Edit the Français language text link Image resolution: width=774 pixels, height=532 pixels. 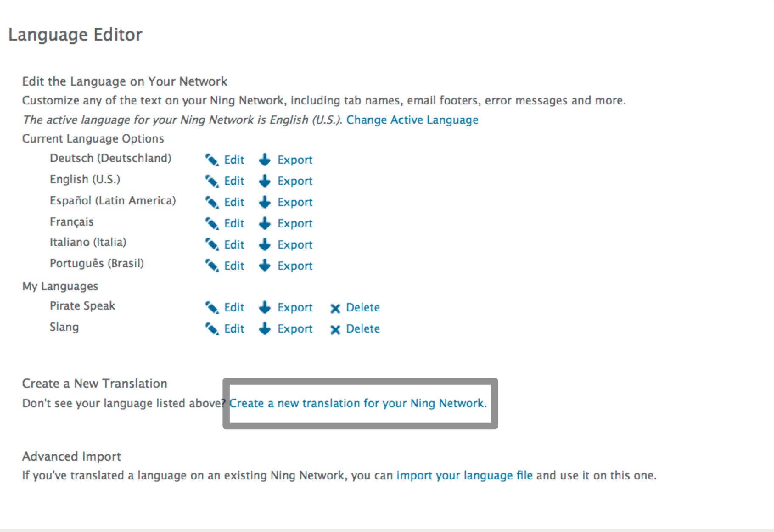(234, 224)
